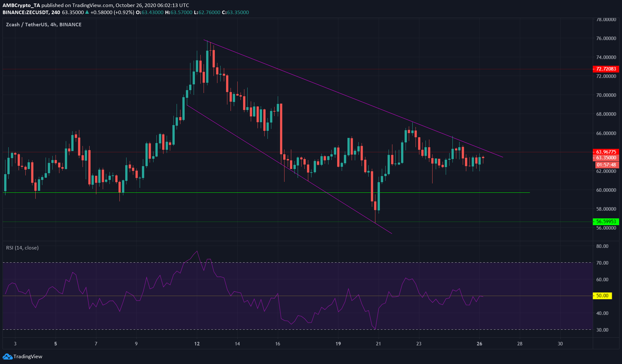Click the Zcash / TetherUS, 4h, BINANCE title
The height and width of the screenshot is (364, 622).
[x=44, y=24]
